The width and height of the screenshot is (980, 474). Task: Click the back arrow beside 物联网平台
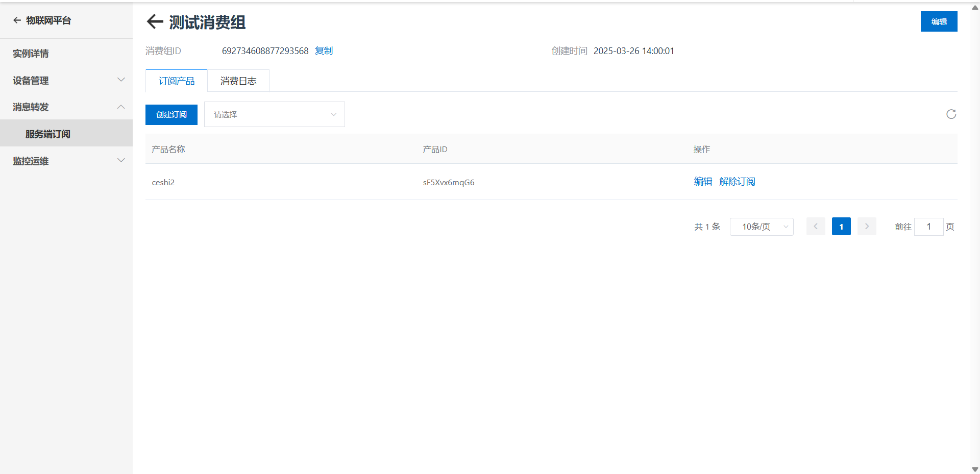tap(17, 20)
